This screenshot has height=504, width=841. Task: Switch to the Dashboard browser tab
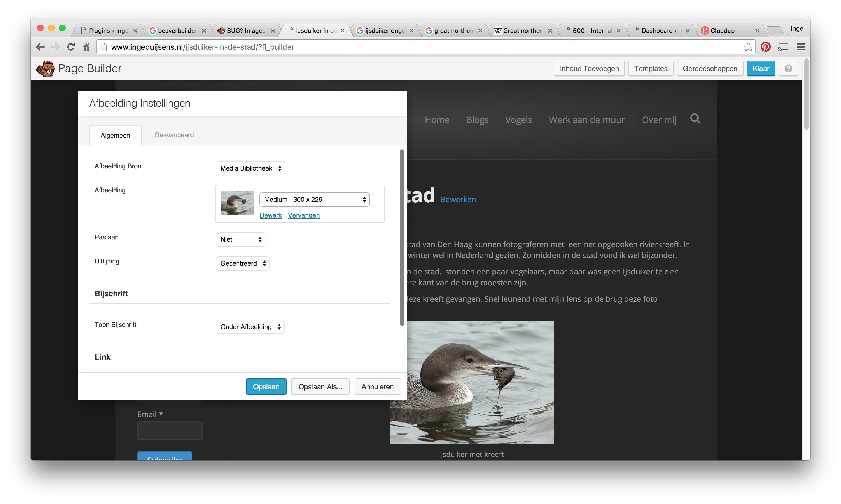(661, 31)
